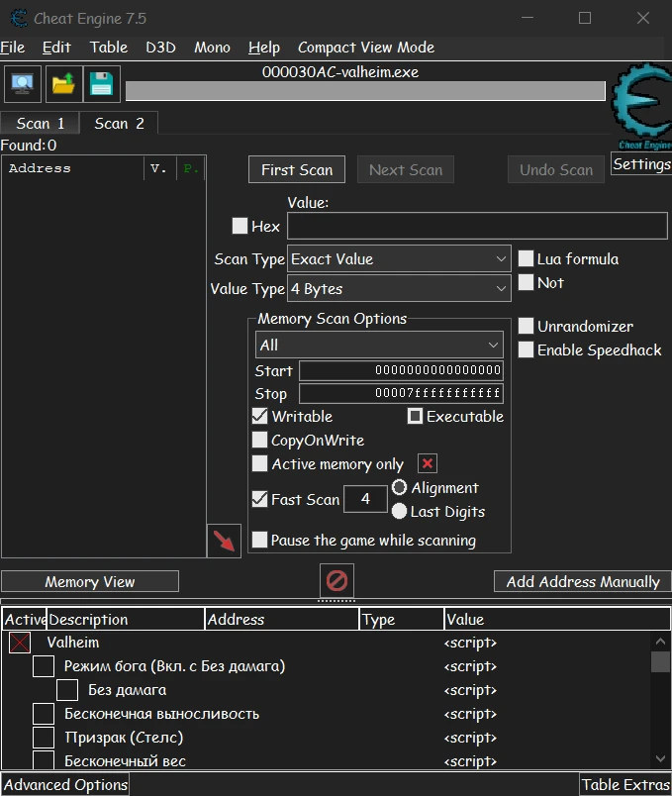Deactivate the Valheim script checkbox

(x=20, y=643)
